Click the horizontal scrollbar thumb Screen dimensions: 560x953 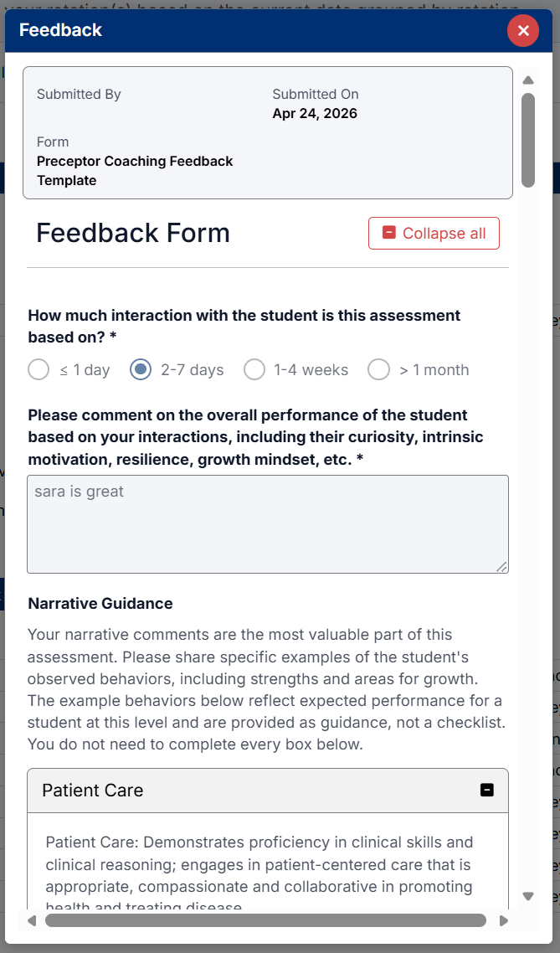click(x=265, y=920)
